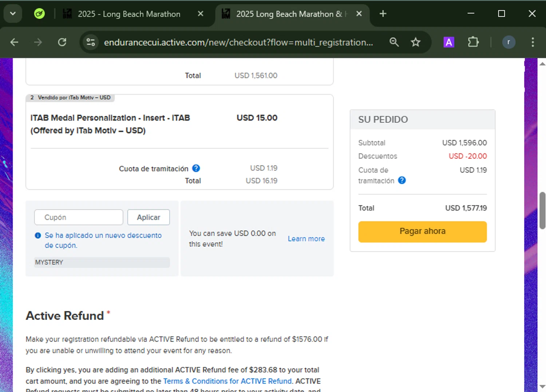Close the active checkout tab
This screenshot has width=546, height=392.
tap(359, 14)
